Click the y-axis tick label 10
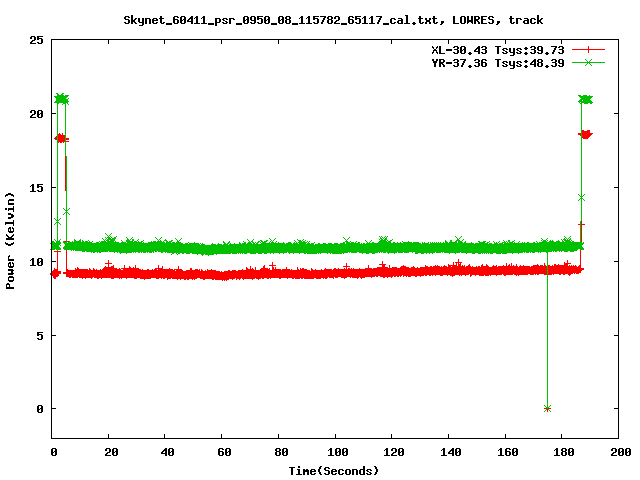 point(37,262)
